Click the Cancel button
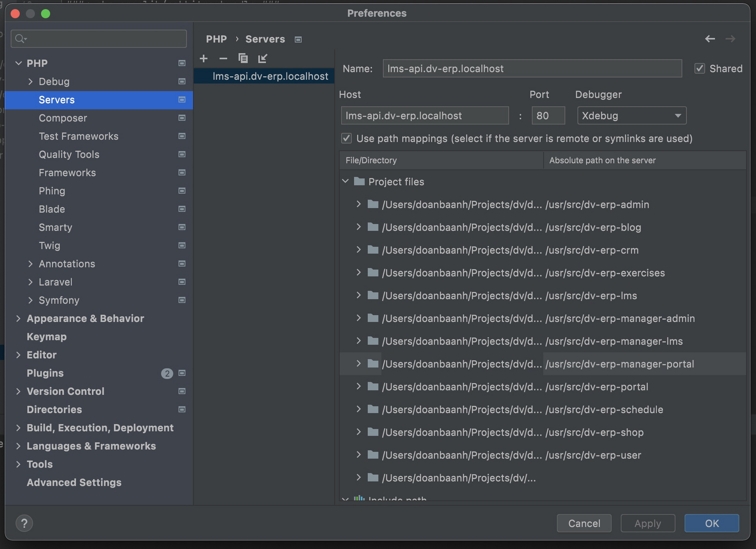Viewport: 756px width, 549px height. (584, 523)
